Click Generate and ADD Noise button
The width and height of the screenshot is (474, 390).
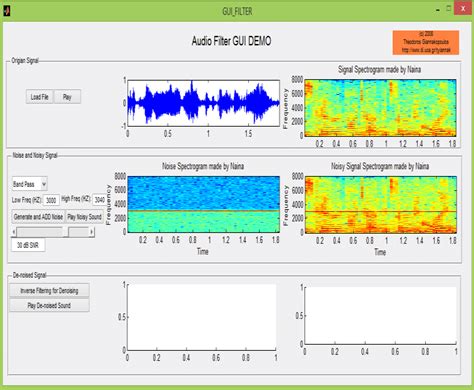point(38,217)
